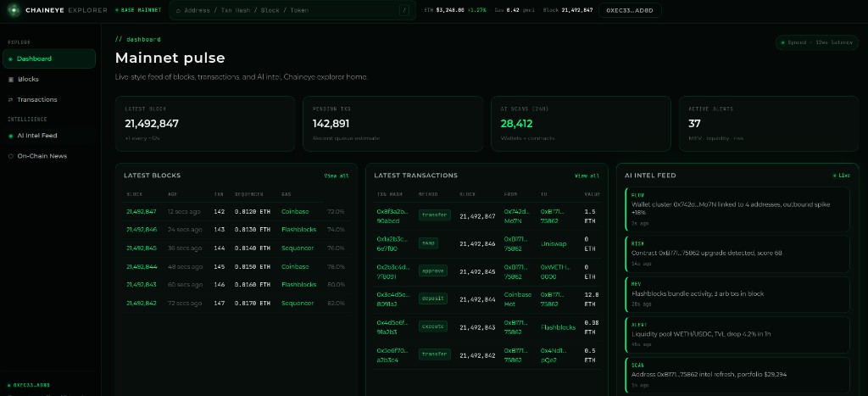
Task: Click Coinbase Hot sender in transactions
Action: tap(518, 299)
